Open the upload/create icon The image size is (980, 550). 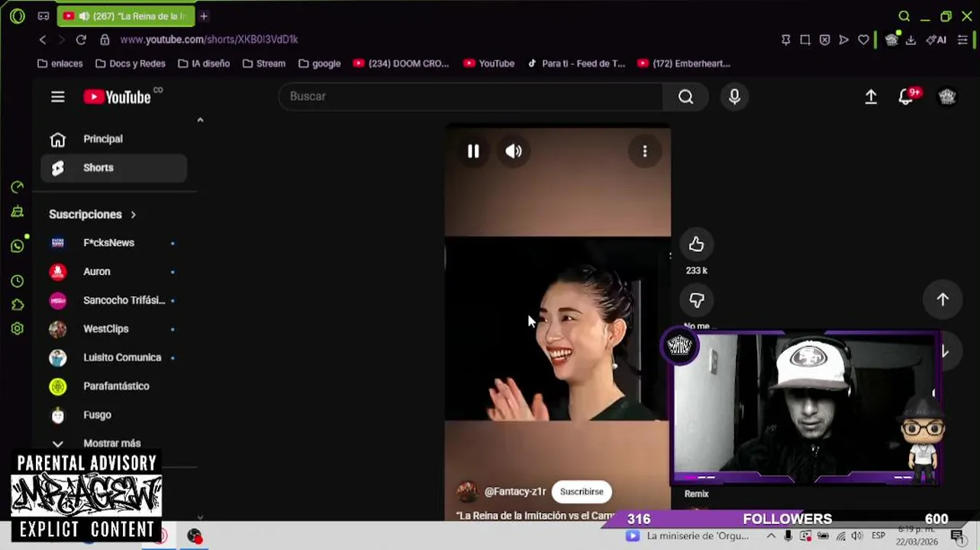click(871, 96)
